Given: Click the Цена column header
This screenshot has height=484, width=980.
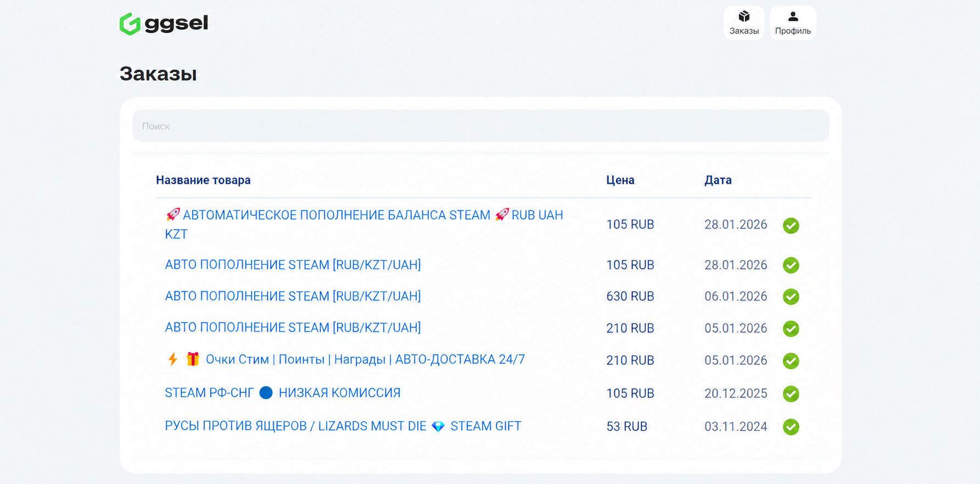Looking at the screenshot, I should point(620,180).
